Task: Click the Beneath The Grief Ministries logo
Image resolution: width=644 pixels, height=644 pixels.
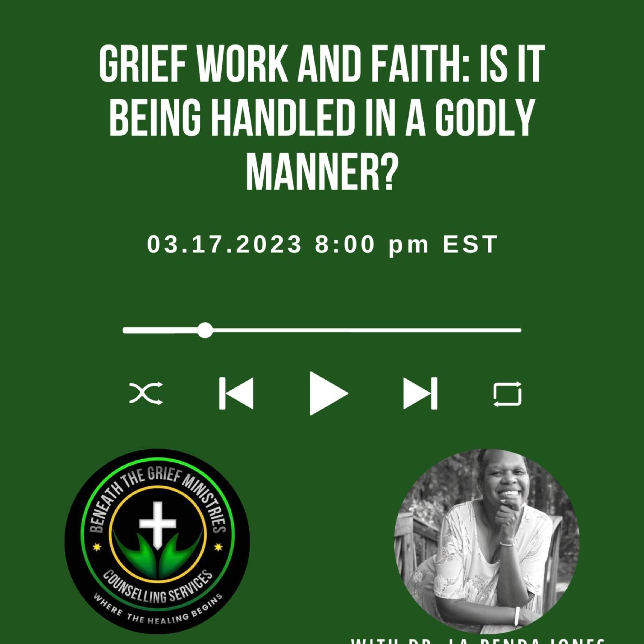Action: [x=157, y=541]
